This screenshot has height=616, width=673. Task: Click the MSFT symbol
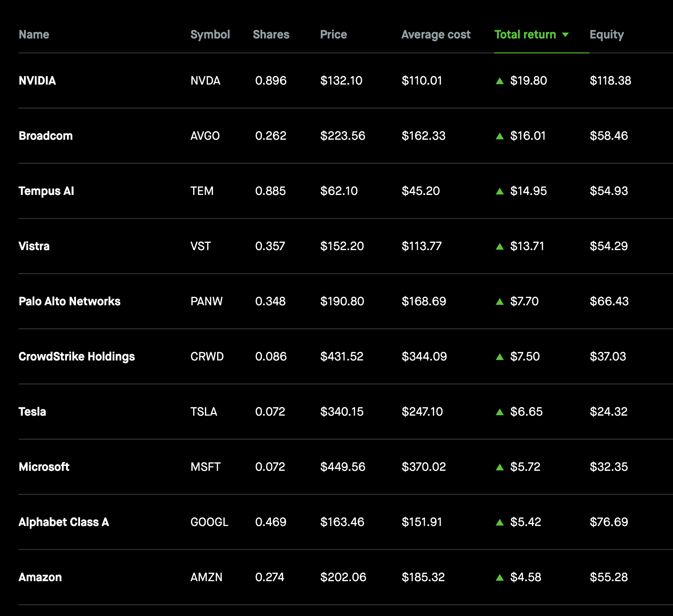[205, 467]
